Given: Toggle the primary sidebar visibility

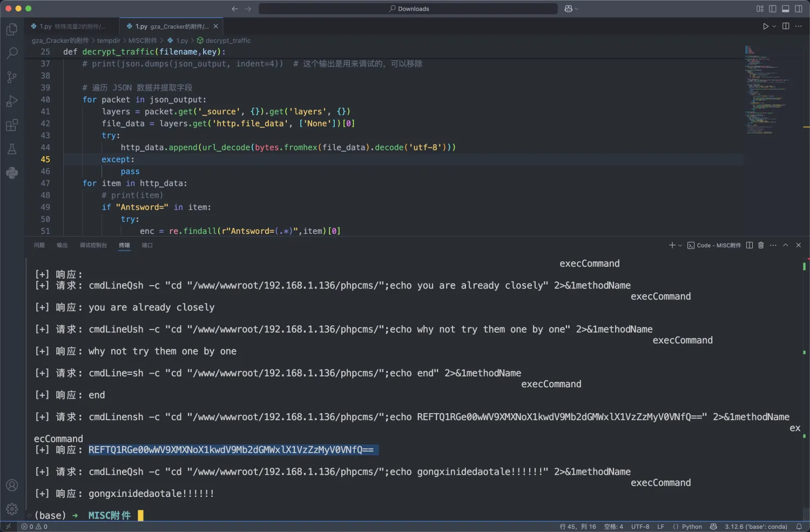Looking at the screenshot, I should tap(773, 9).
